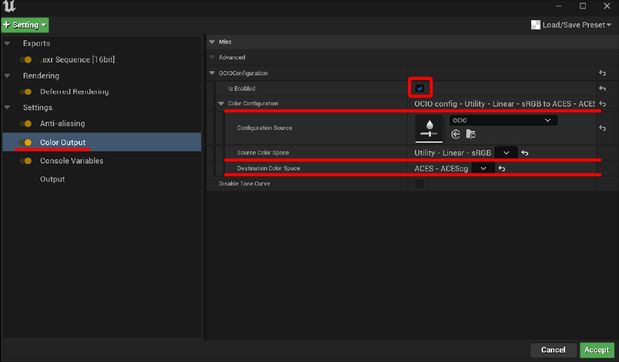Click the Disable Tone Curve label

[x=244, y=184]
